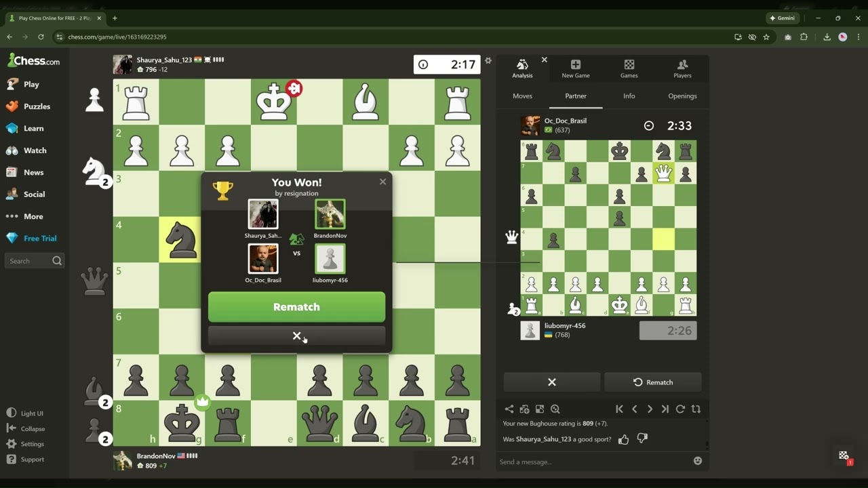Open game review magnifier icon
The width and height of the screenshot is (868, 488).
coord(555,409)
